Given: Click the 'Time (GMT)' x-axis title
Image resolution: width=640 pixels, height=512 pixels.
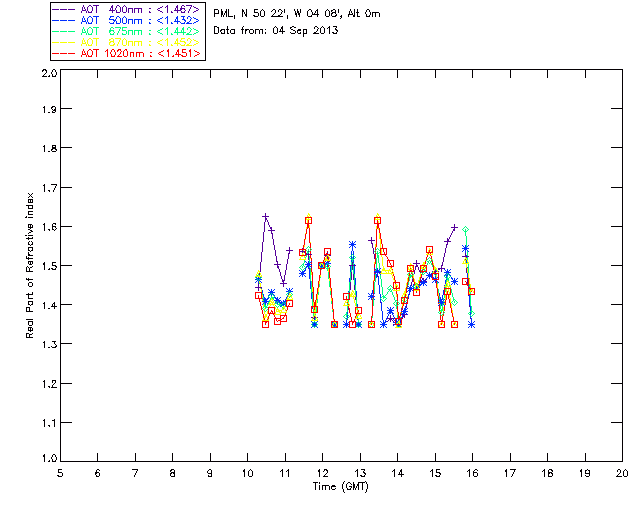Looking at the screenshot, I should (340, 487).
